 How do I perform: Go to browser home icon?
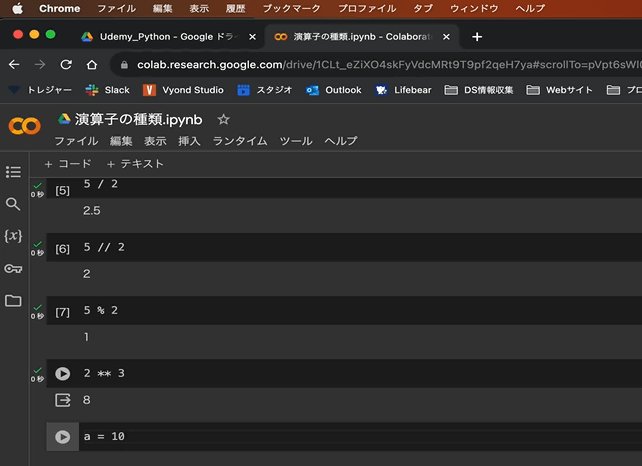[x=92, y=64]
